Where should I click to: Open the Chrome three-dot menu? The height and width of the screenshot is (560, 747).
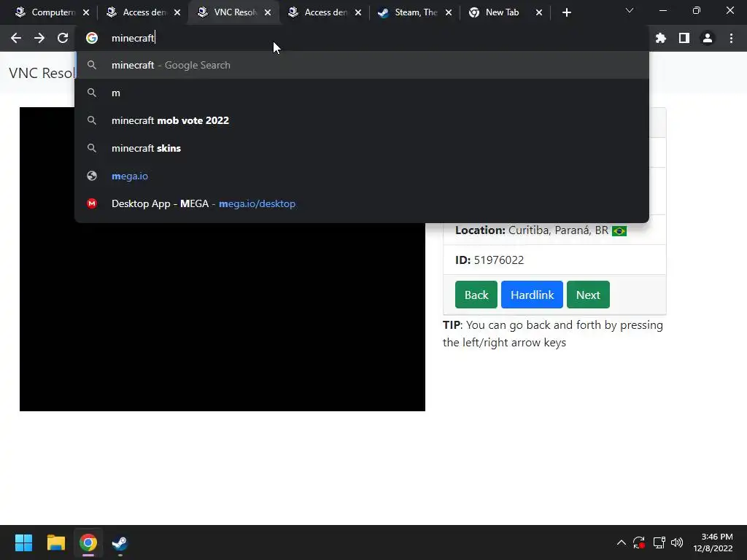tap(731, 38)
